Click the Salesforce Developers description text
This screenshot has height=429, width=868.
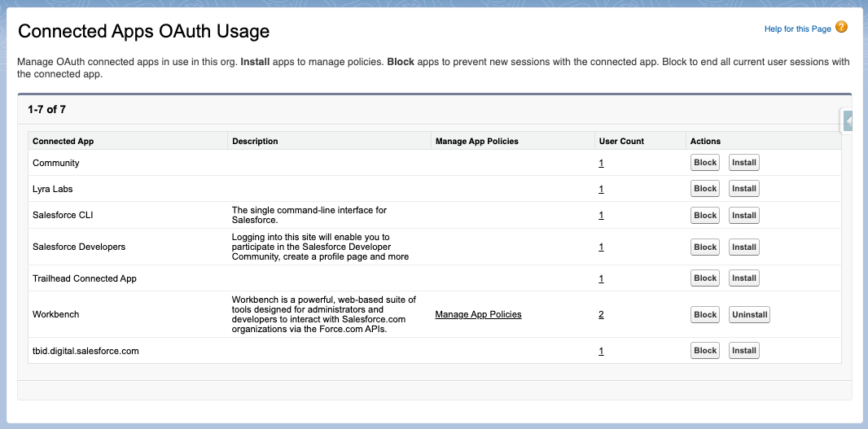click(x=321, y=247)
